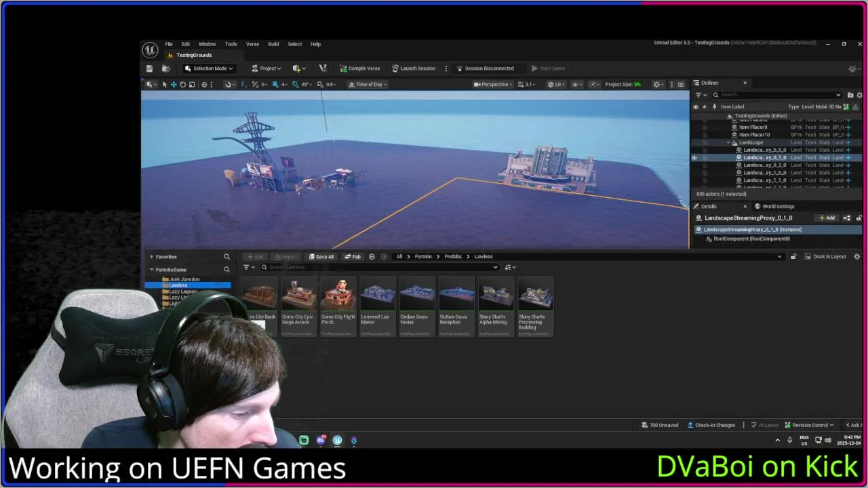Click the viewport layout grid icon
Image resolution: width=868 pixels, height=488 pixels.
click(x=681, y=85)
